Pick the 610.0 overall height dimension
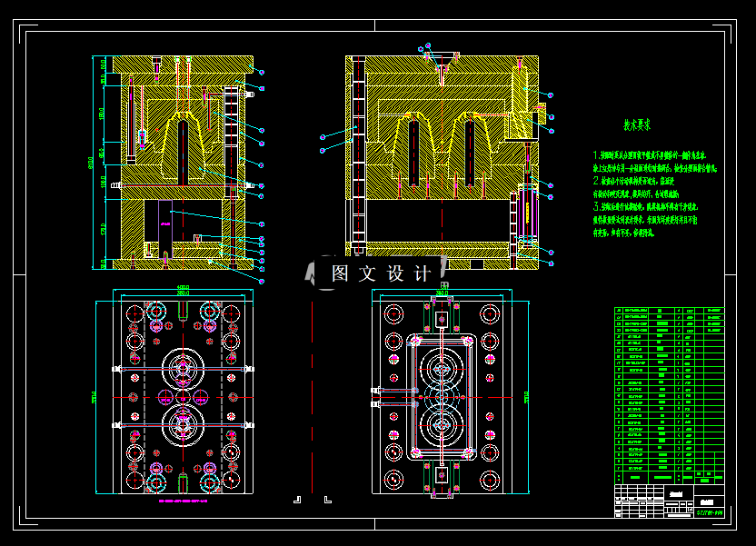Image resolution: width=756 pixels, height=546 pixels. [90, 163]
